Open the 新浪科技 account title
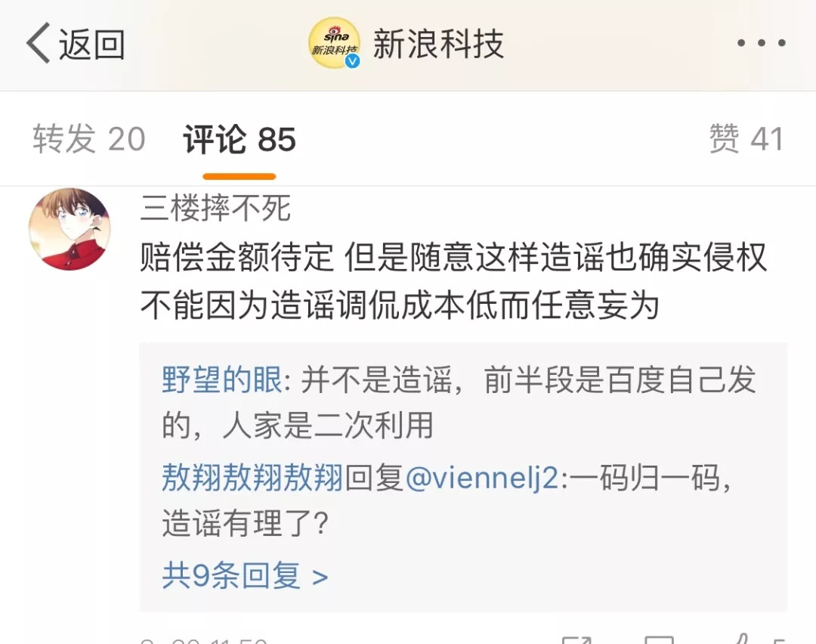 click(438, 44)
